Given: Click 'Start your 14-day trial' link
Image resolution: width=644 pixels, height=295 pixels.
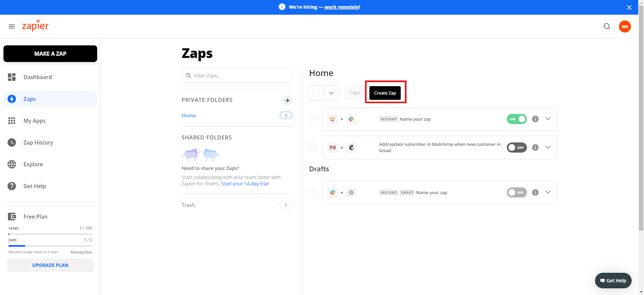Looking at the screenshot, I should click(x=245, y=184).
